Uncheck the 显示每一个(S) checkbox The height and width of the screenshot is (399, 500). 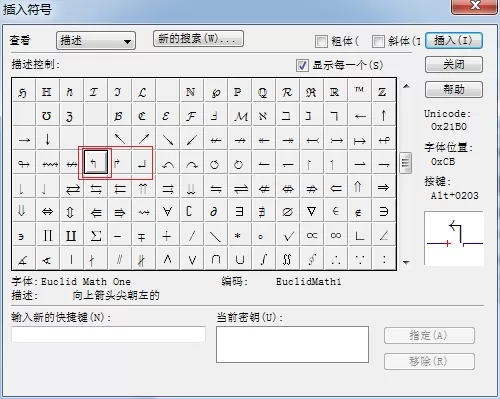(x=302, y=65)
